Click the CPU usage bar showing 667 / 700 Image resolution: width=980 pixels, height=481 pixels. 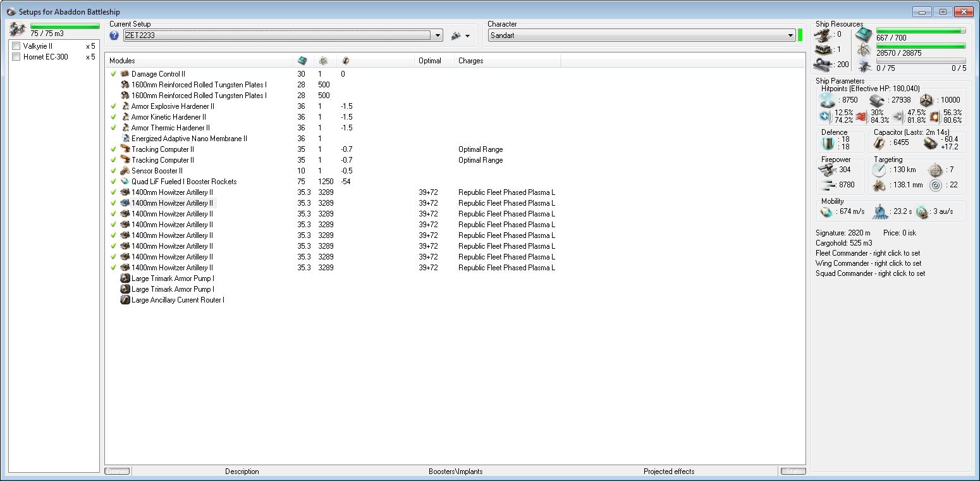coord(921,30)
